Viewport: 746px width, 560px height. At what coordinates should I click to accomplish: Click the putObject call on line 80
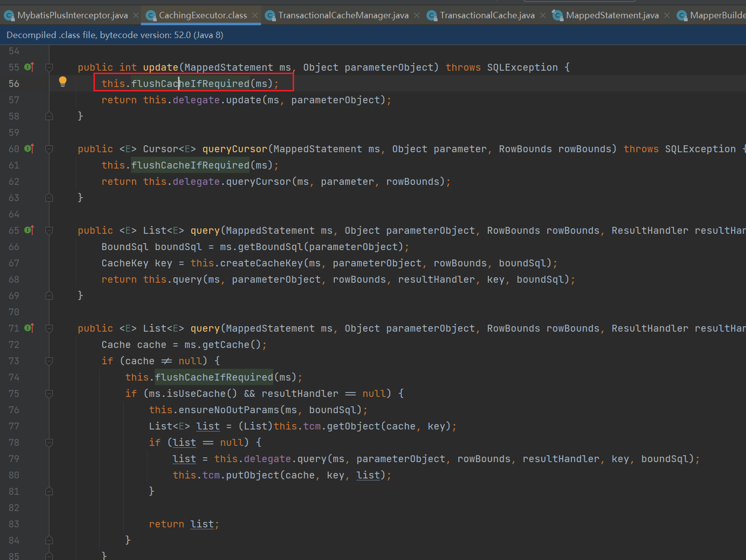[252, 475]
